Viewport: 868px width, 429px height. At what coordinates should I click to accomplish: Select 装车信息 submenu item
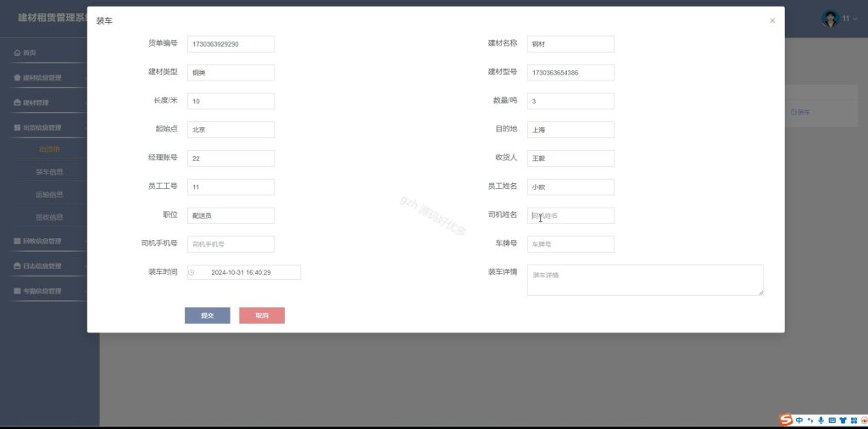50,172
